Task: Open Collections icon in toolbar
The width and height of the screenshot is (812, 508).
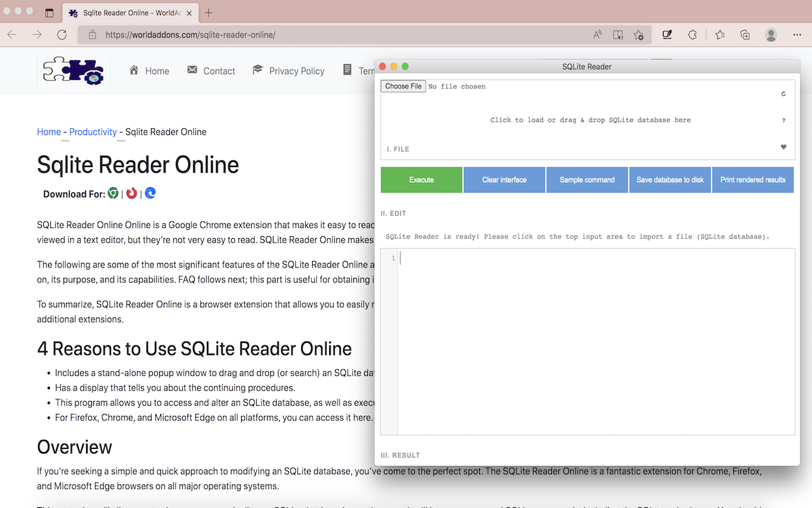Action: click(745, 35)
